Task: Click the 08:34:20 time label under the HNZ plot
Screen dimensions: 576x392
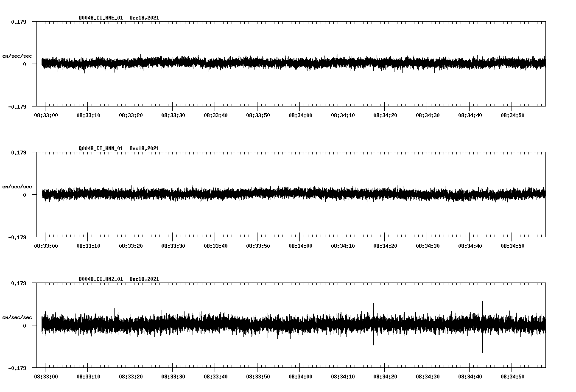Action: [x=385, y=376]
